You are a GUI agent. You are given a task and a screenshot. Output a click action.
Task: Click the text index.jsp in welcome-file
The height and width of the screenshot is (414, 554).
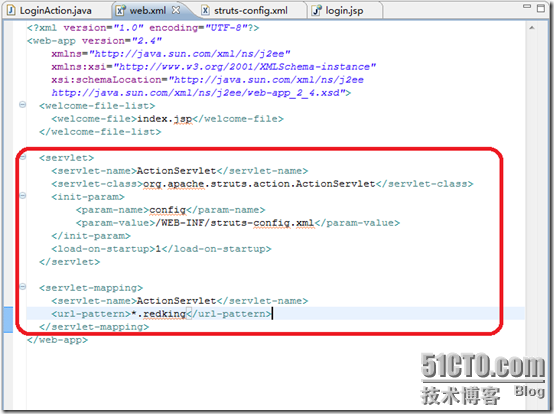164,119
